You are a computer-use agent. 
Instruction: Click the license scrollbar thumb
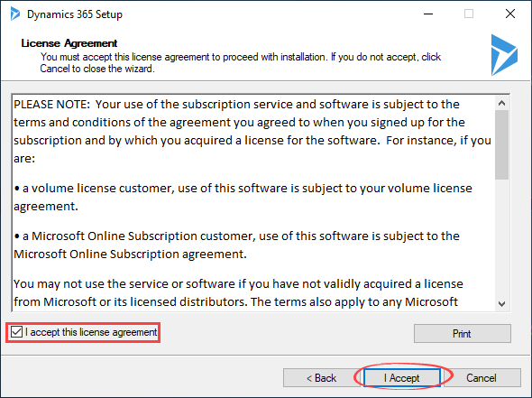click(x=502, y=144)
